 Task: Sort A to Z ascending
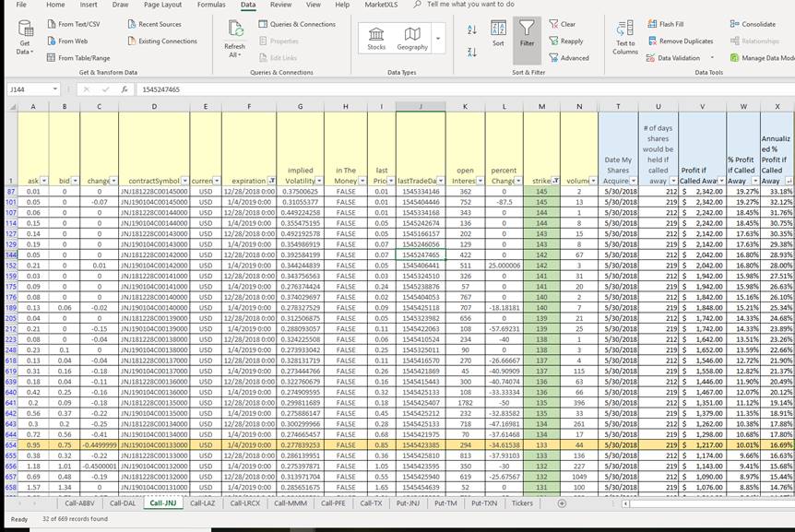[472, 30]
